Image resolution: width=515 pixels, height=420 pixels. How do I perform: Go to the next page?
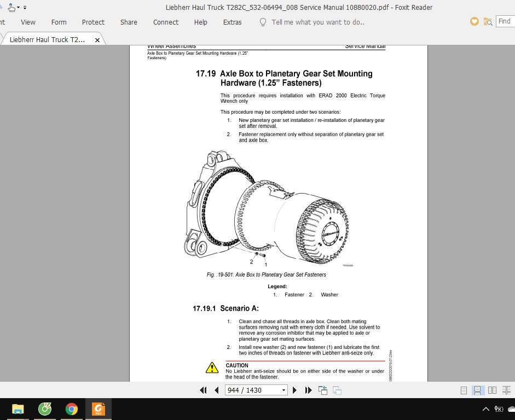294,390
